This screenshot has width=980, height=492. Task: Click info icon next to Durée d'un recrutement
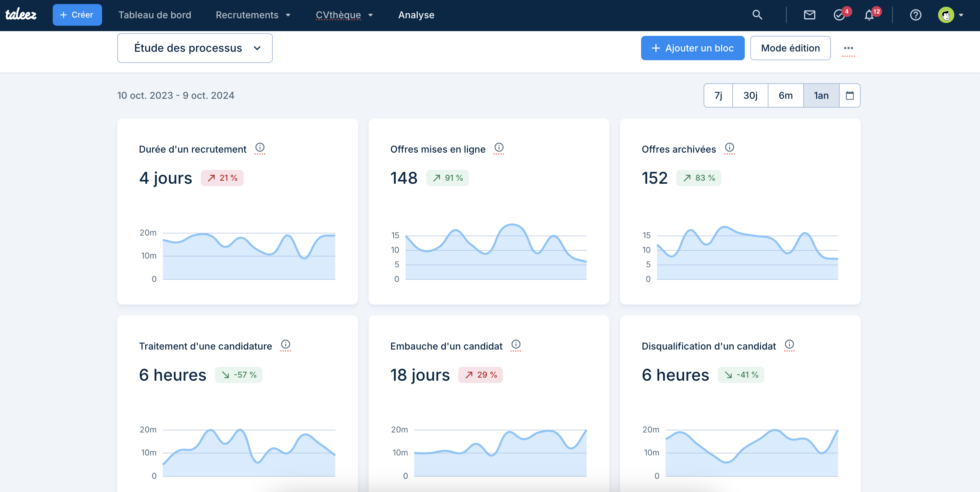[260, 148]
